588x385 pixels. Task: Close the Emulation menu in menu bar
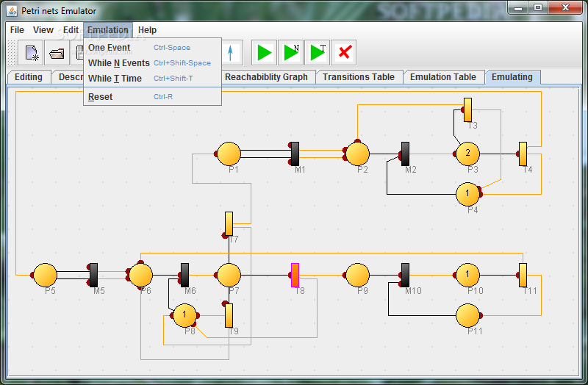click(108, 30)
